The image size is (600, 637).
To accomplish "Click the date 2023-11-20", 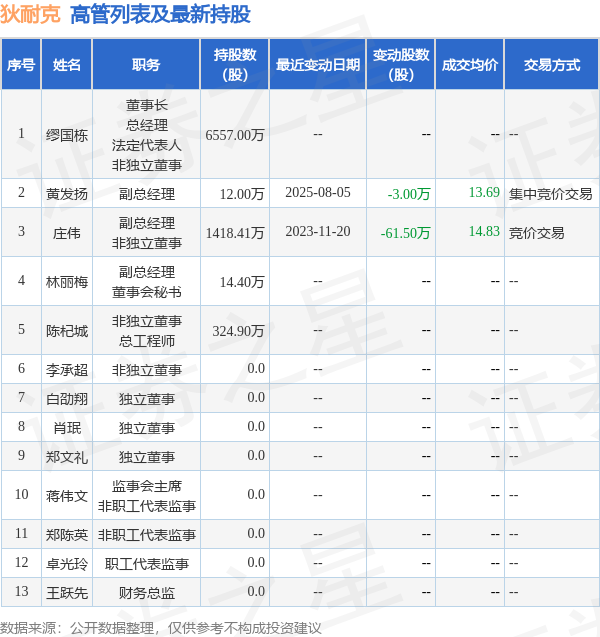I will pos(318,231).
